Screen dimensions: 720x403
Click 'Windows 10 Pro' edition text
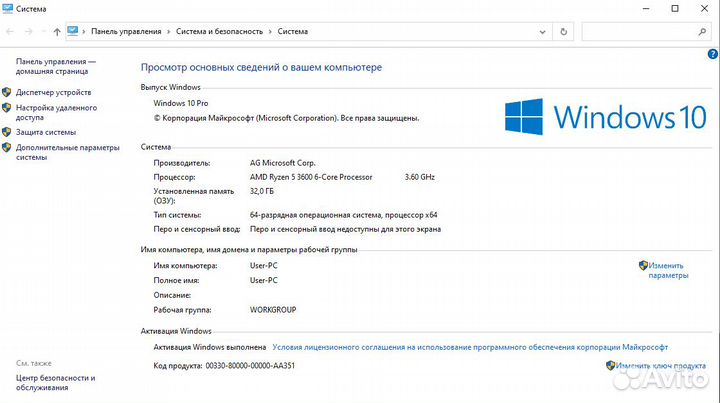[x=181, y=103]
